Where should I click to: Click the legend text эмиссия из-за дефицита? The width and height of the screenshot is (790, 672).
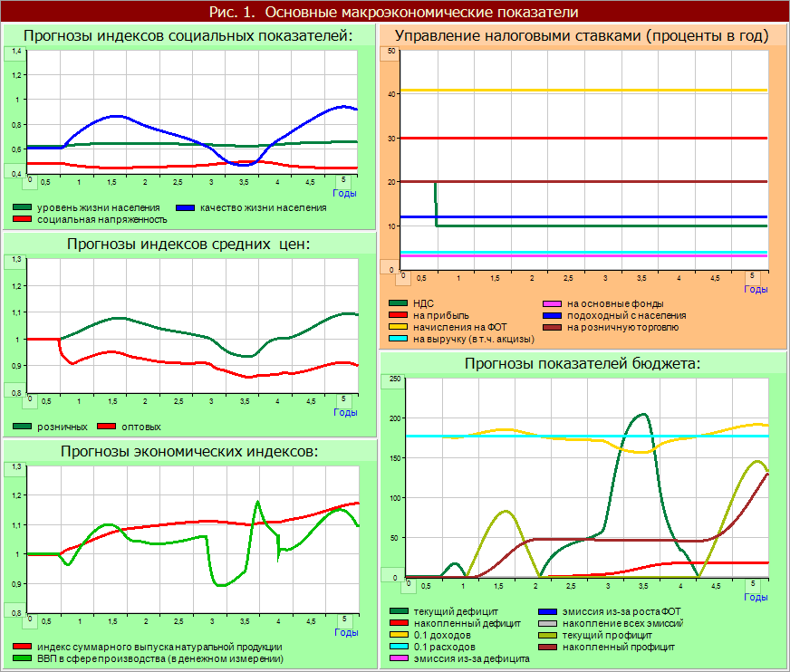coord(472,658)
